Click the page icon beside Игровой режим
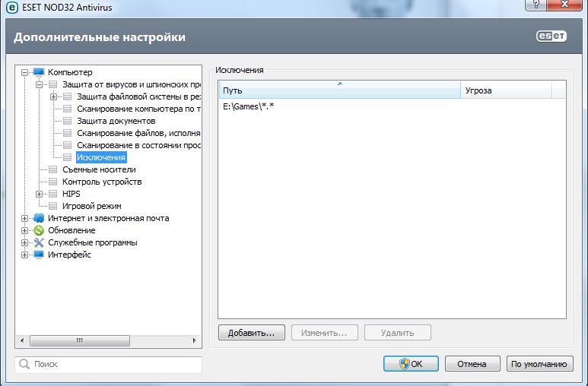This screenshot has width=588, height=386. (x=53, y=206)
